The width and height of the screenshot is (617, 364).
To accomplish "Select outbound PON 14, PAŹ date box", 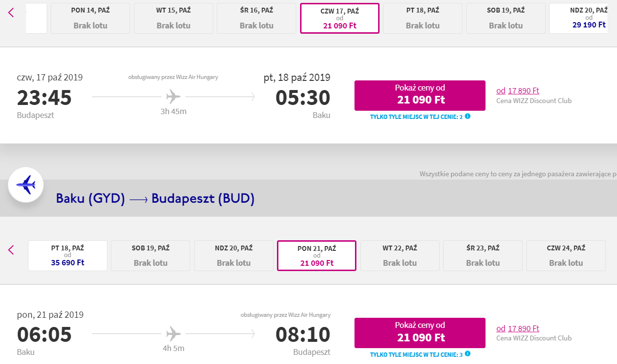I will tap(90, 18).
